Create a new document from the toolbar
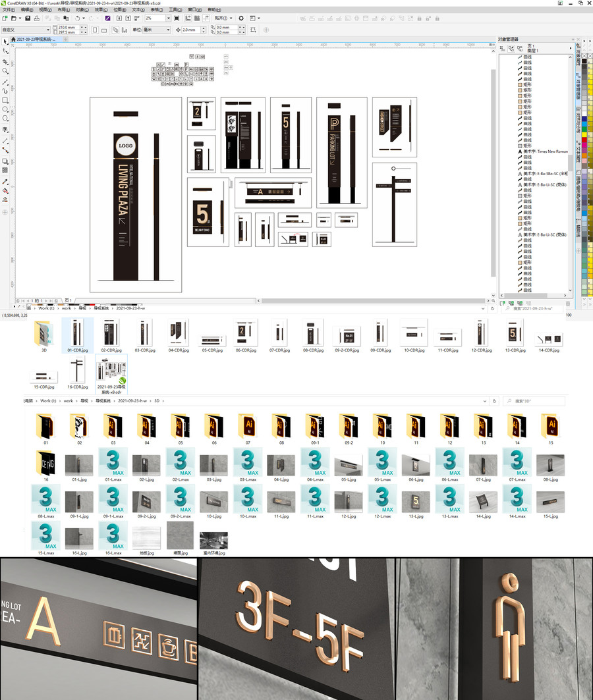The image size is (593, 700). pyautogui.click(x=5, y=18)
